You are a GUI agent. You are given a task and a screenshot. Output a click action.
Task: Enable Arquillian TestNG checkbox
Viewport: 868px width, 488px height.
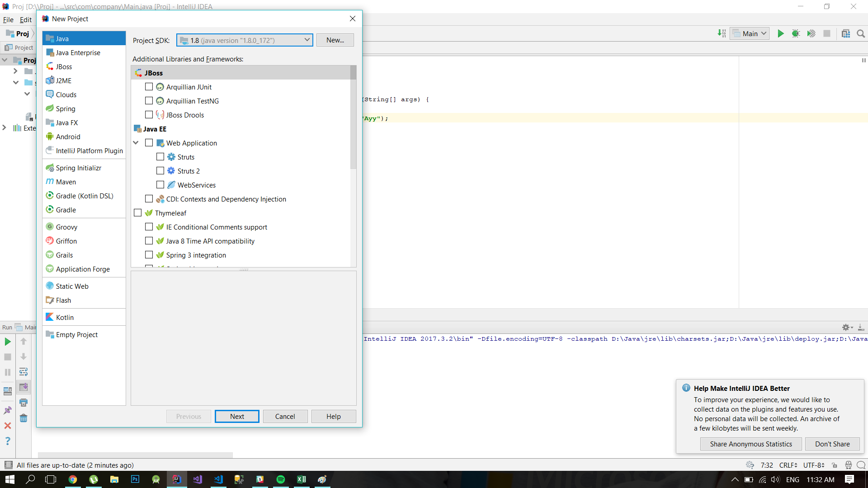(x=149, y=100)
